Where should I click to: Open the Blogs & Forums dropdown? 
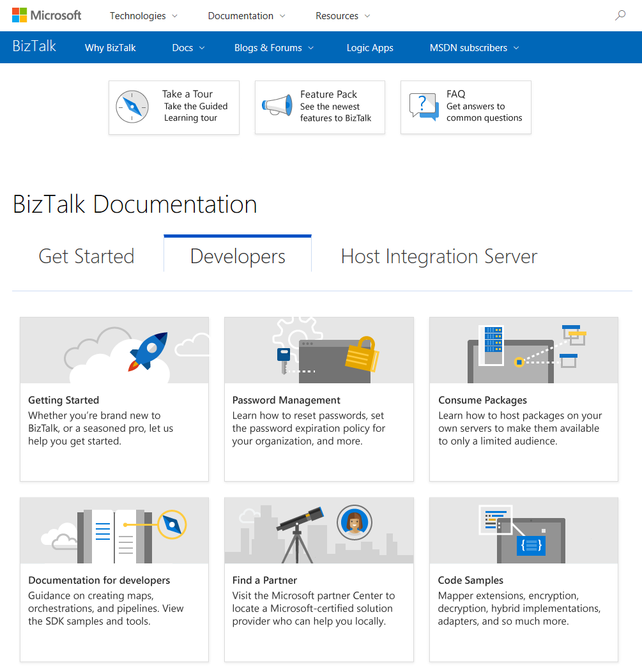[274, 47]
